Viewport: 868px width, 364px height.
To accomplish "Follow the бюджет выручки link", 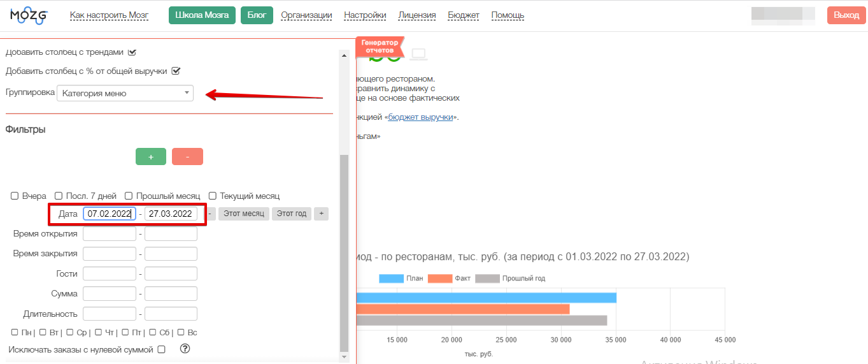I will 422,117.
